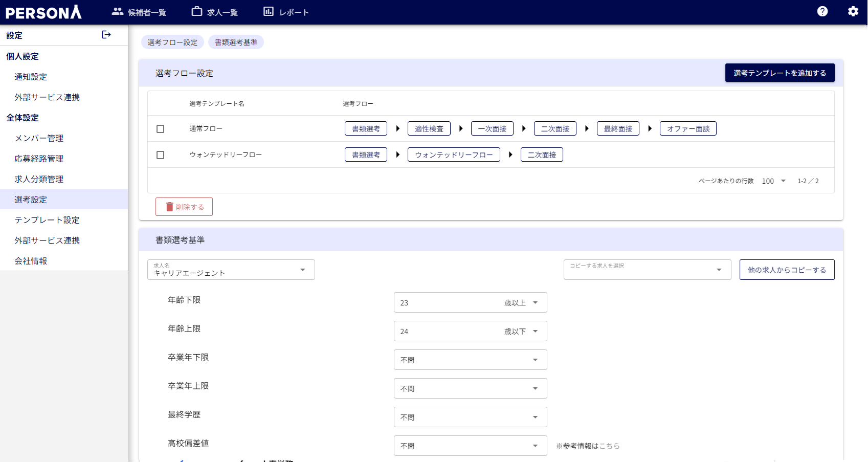Viewport: 868px width, 462px height.
Task: Select 通知設定 in the sidebar
Action: (x=64, y=77)
